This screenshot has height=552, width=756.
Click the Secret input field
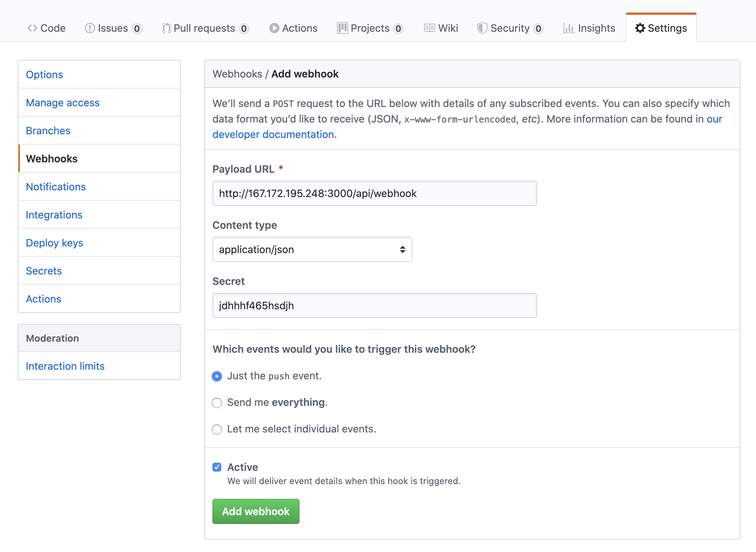coord(374,306)
